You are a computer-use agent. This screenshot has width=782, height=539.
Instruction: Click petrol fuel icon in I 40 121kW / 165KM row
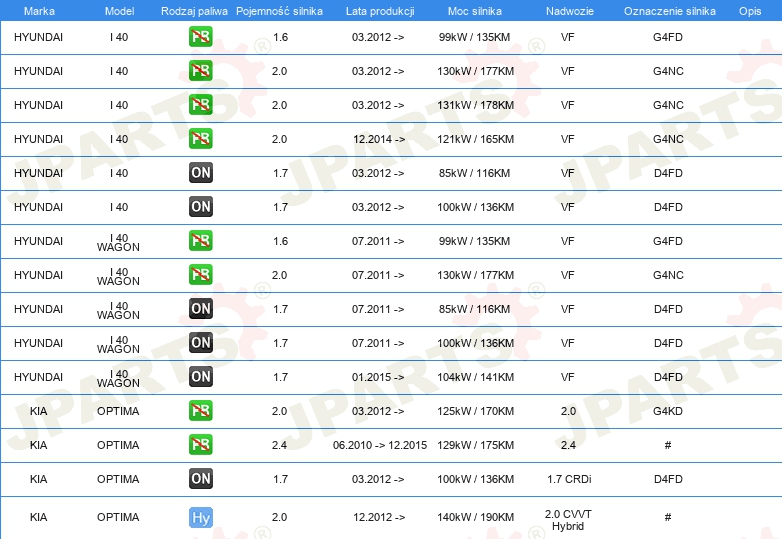pos(200,139)
